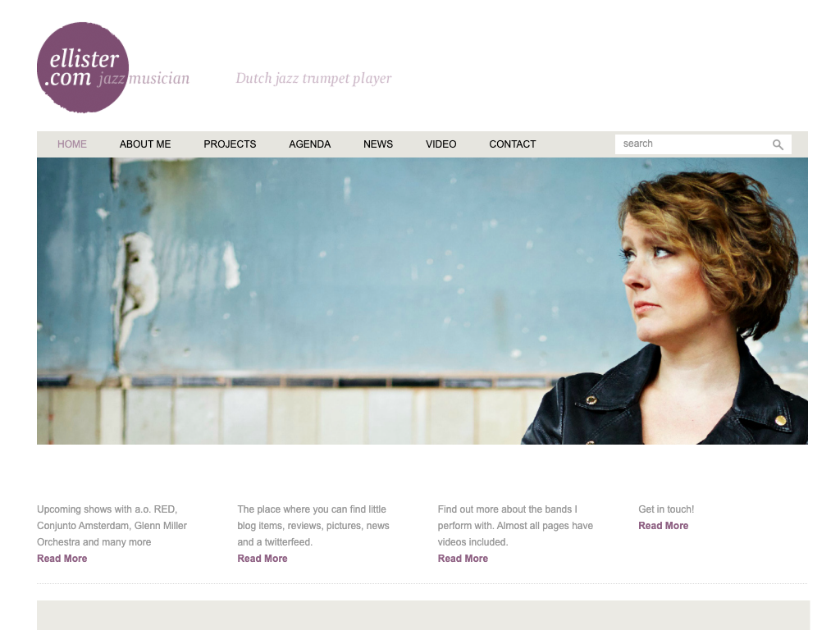840x630 pixels.
Task: Click the 'Dutch jazz trumpet player' tagline
Action: tap(314, 78)
